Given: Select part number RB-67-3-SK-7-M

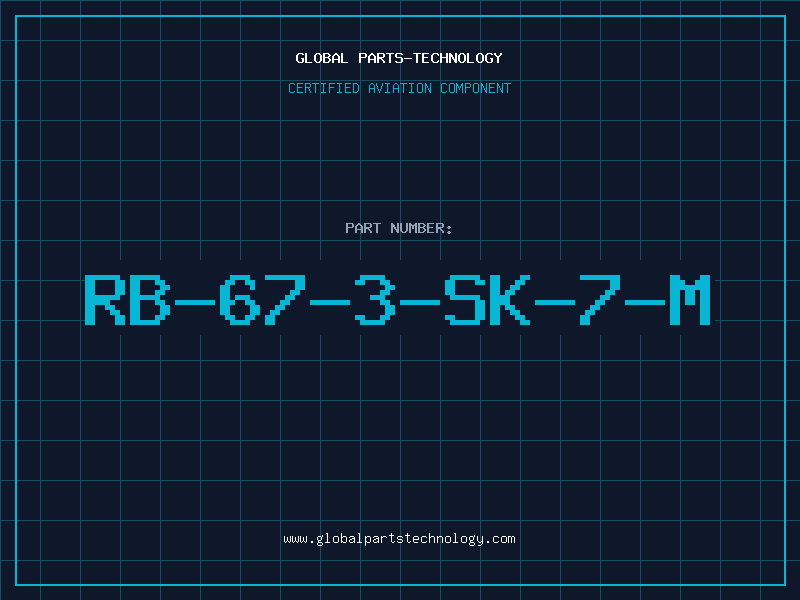Looking at the screenshot, I should click(398, 300).
